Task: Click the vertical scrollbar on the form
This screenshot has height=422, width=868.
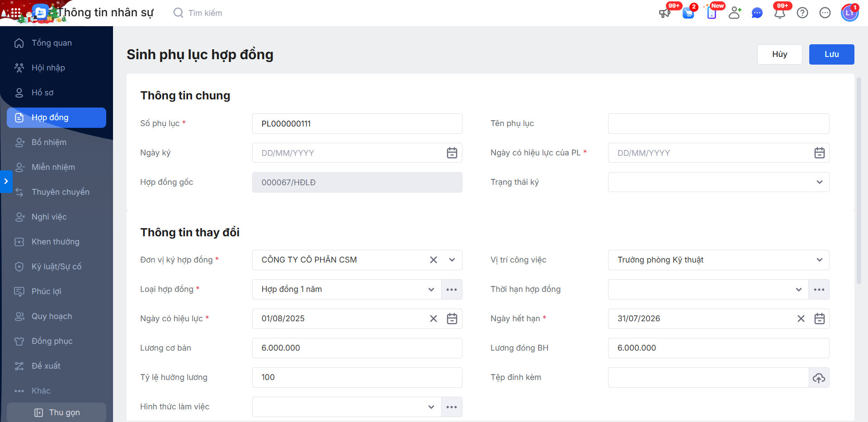Action: [x=859, y=181]
